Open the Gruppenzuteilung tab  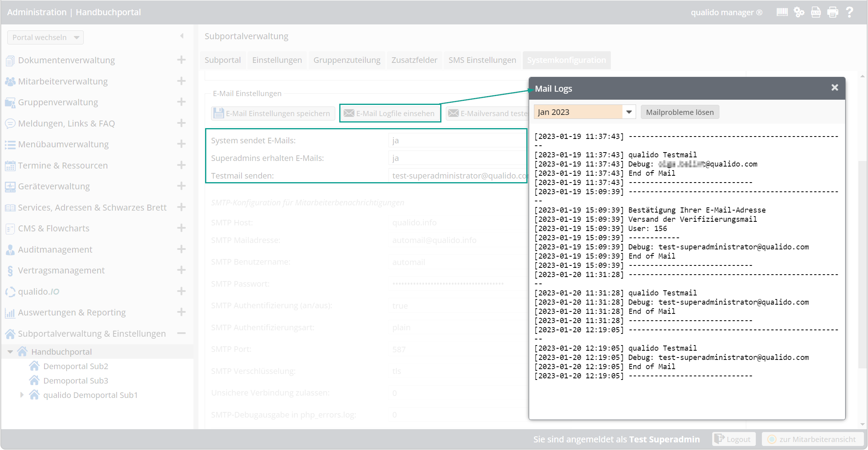pyautogui.click(x=347, y=60)
